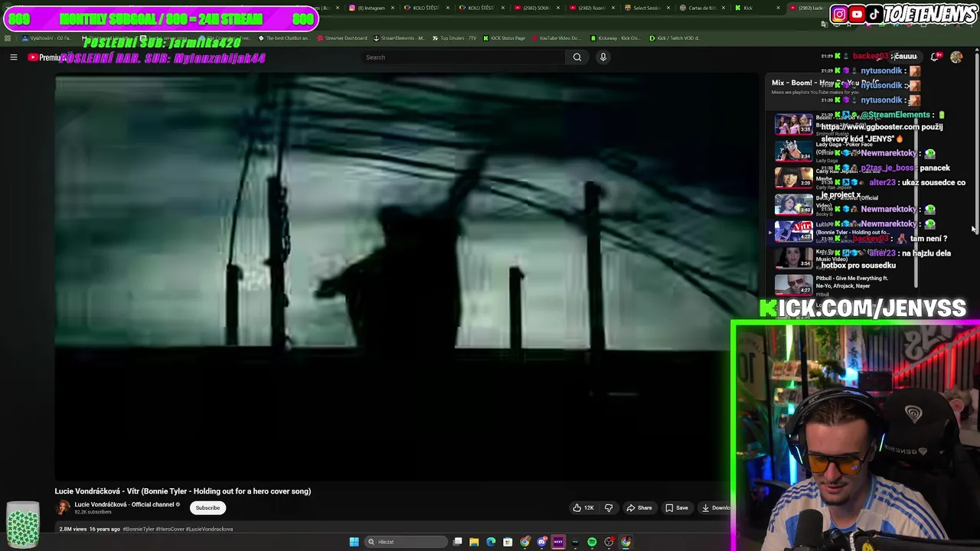Play the Boom! mix top thumbnail
Viewport: 980px width, 551px height.
[794, 123]
